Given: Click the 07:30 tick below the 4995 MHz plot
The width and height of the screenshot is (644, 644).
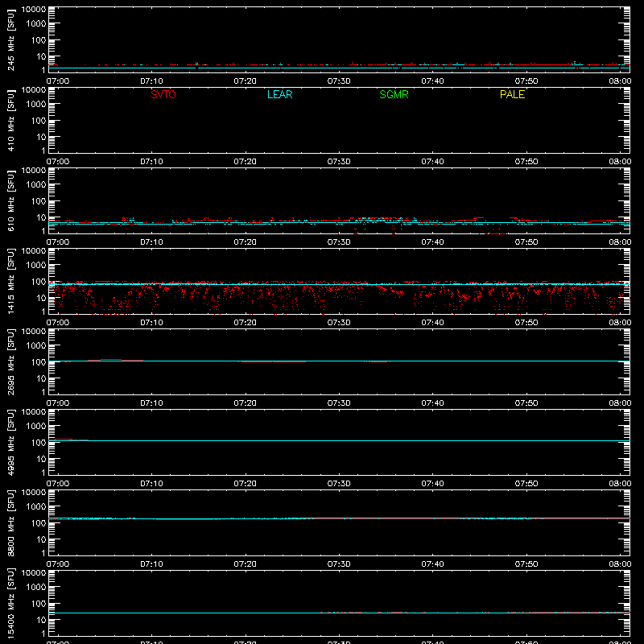Looking at the screenshot, I should pos(339,484).
